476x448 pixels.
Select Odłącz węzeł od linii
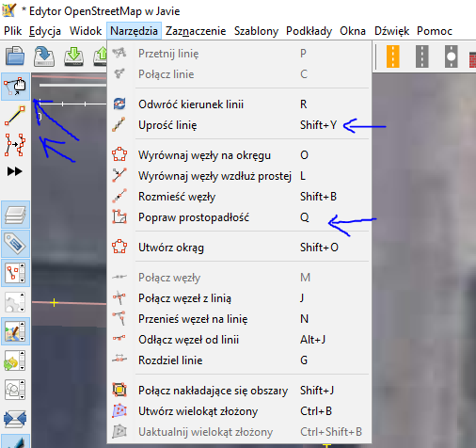click(239, 340)
